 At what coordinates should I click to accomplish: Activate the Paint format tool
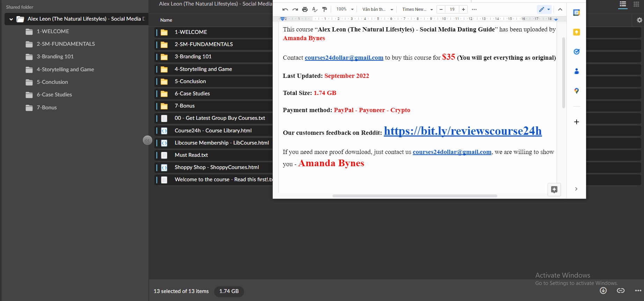pyautogui.click(x=324, y=9)
